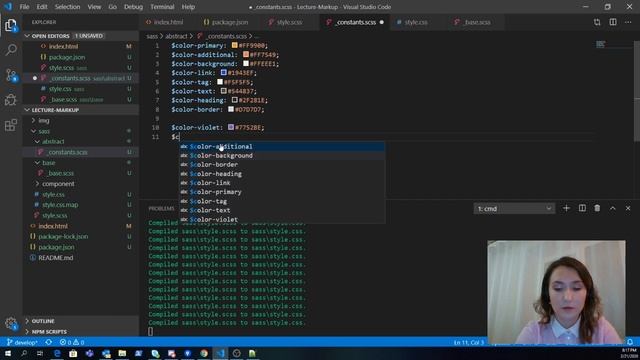640x360 pixels.
Task: Expand the img folder
Action: 44,121
